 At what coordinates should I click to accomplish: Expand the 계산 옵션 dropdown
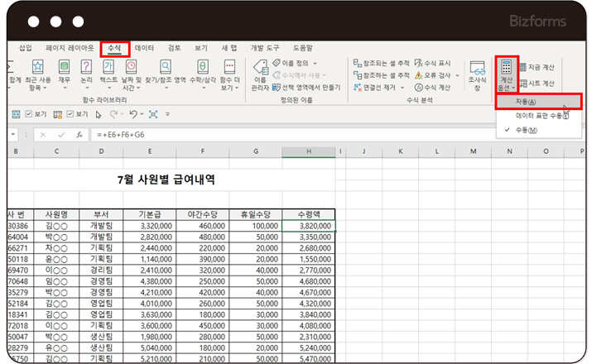(x=507, y=74)
